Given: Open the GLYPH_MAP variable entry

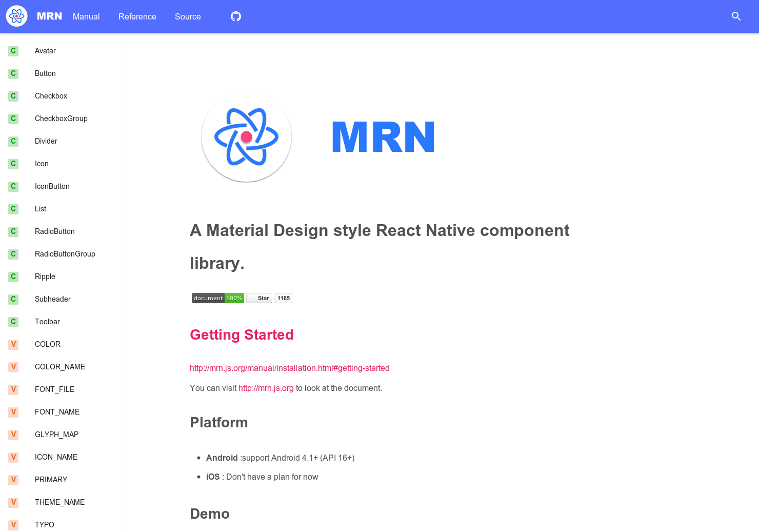Looking at the screenshot, I should (x=56, y=435).
